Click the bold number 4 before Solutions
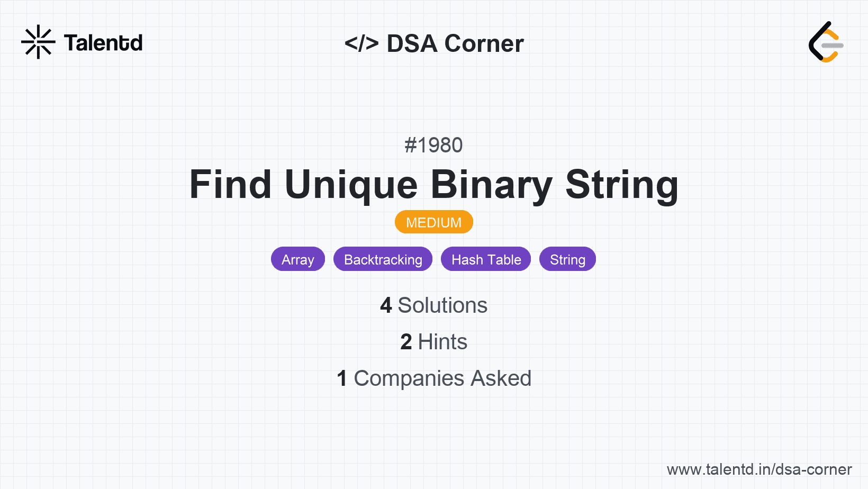Viewport: 868px width, 489px height. point(386,305)
